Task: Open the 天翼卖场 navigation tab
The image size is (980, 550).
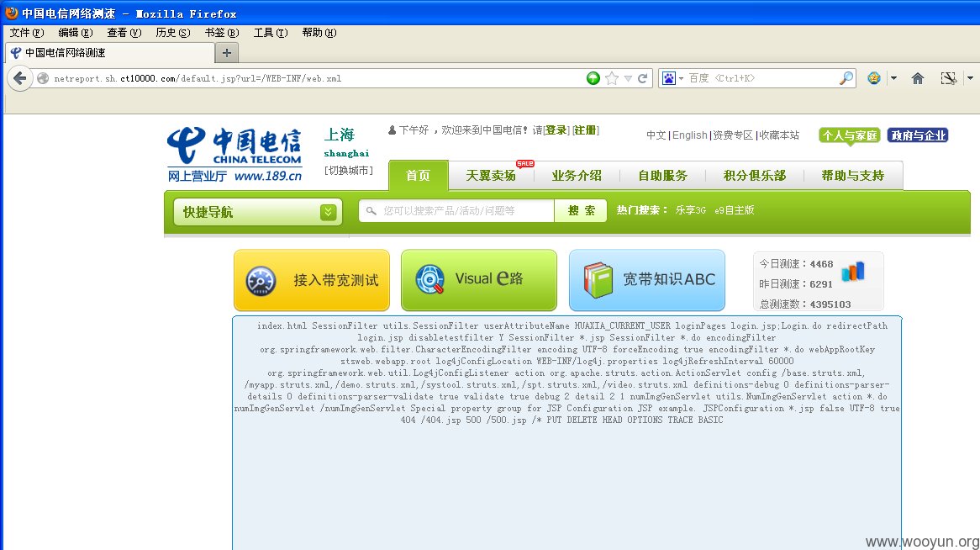Action: 491,175
